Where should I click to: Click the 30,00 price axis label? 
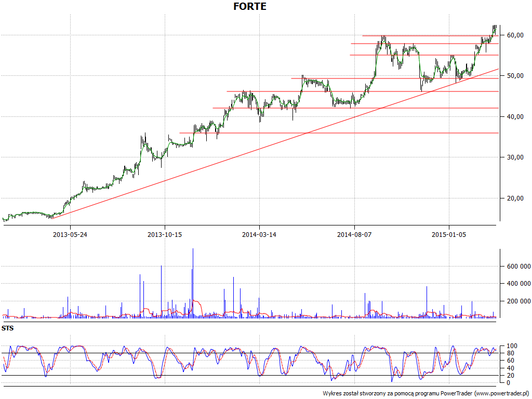515,157
